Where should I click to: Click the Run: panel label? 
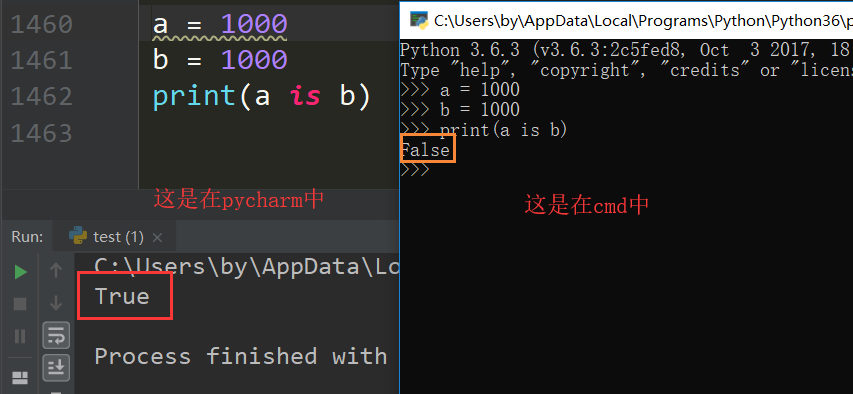[x=28, y=237]
